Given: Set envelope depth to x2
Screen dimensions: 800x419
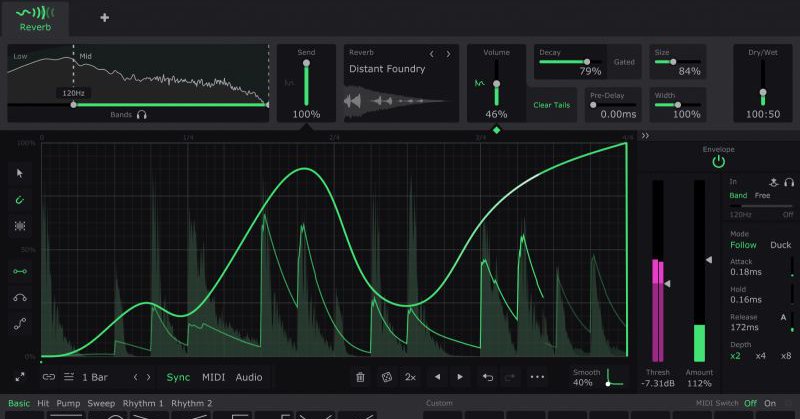Looking at the screenshot, I should 735,356.
